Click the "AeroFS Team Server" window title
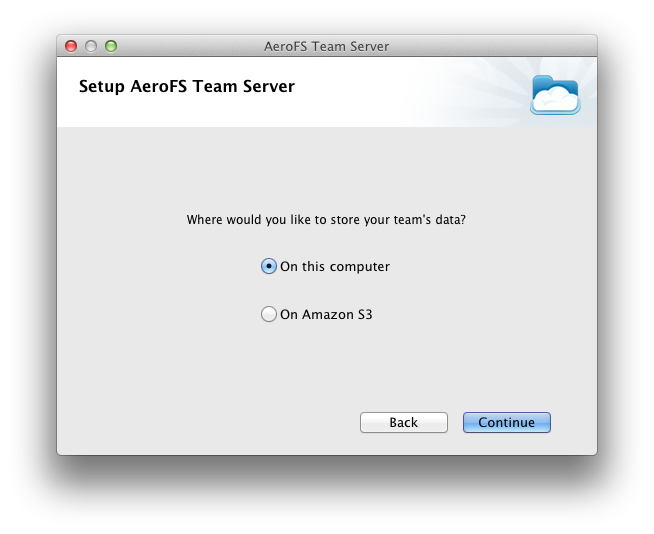This screenshot has height=534, width=654. tap(327, 46)
